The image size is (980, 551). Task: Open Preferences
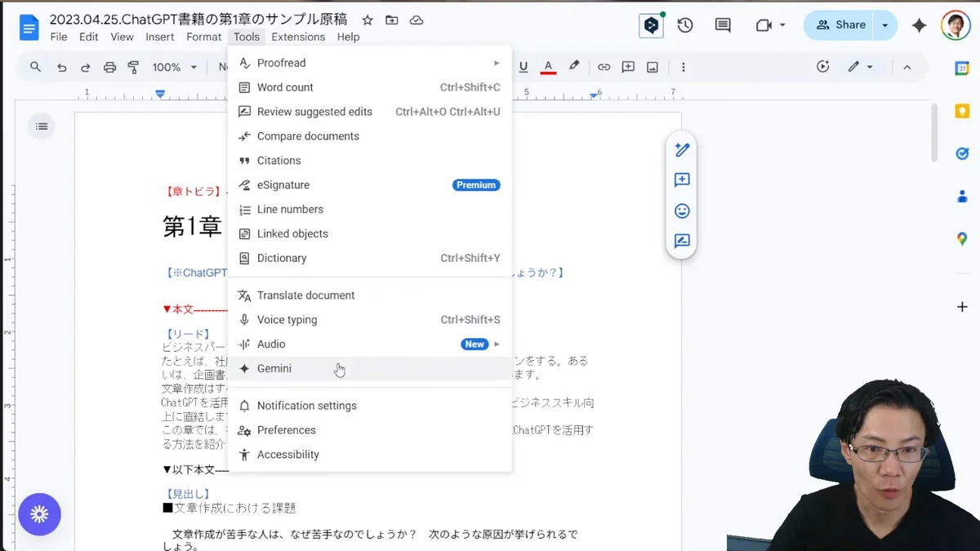pyautogui.click(x=370, y=430)
